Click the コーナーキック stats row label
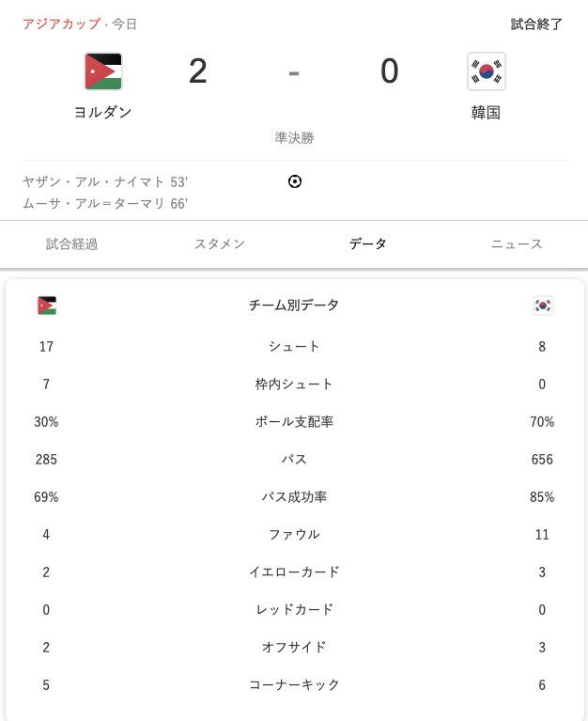 click(294, 684)
